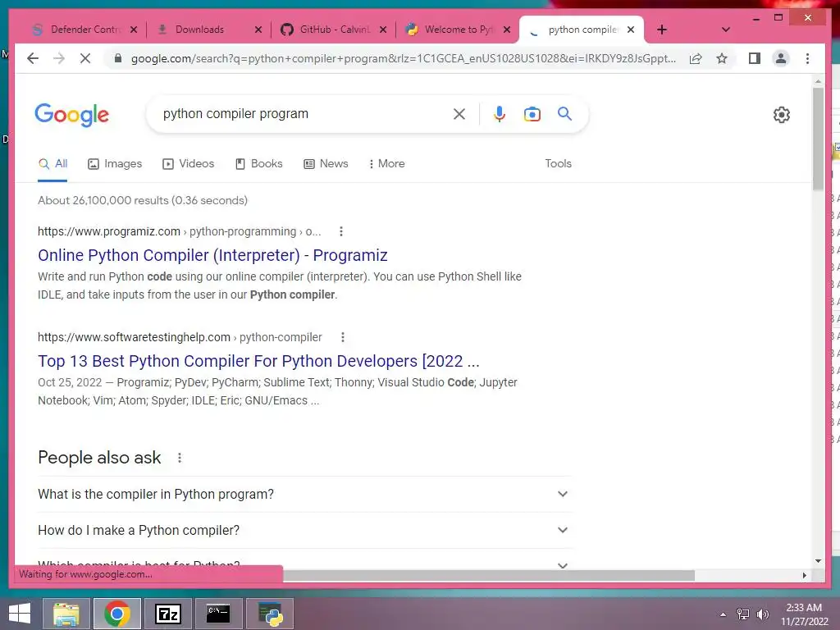Click the vertical scrollbar thumb
840x630 pixels.
click(x=818, y=138)
